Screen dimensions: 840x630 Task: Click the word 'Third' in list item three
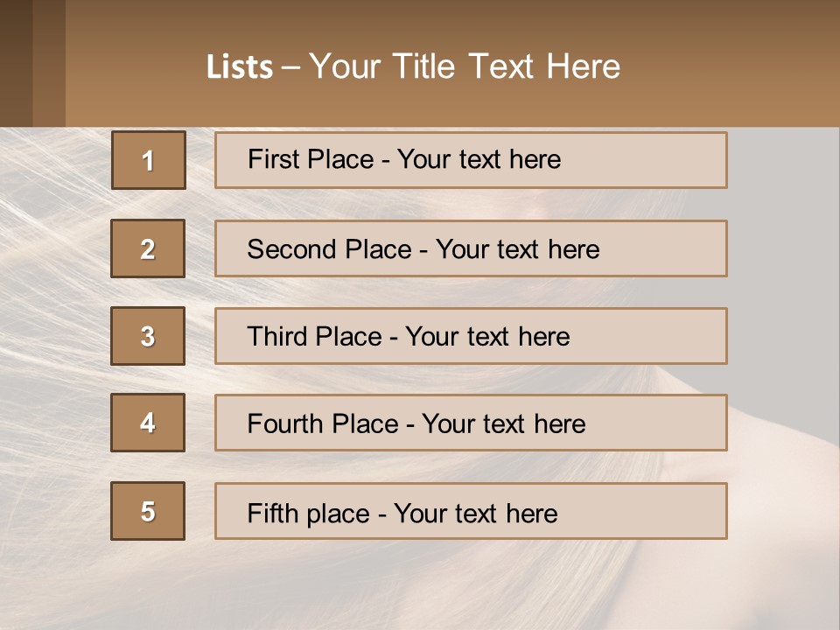(277, 337)
